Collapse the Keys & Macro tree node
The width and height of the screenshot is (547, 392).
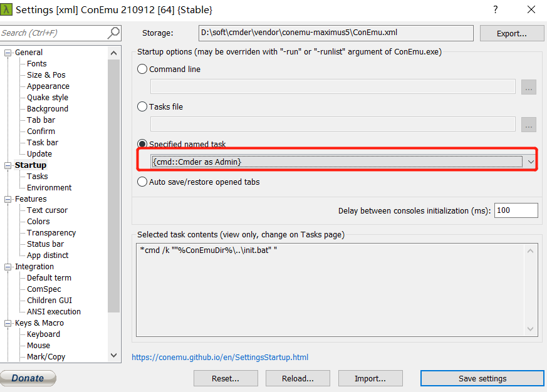point(8,323)
